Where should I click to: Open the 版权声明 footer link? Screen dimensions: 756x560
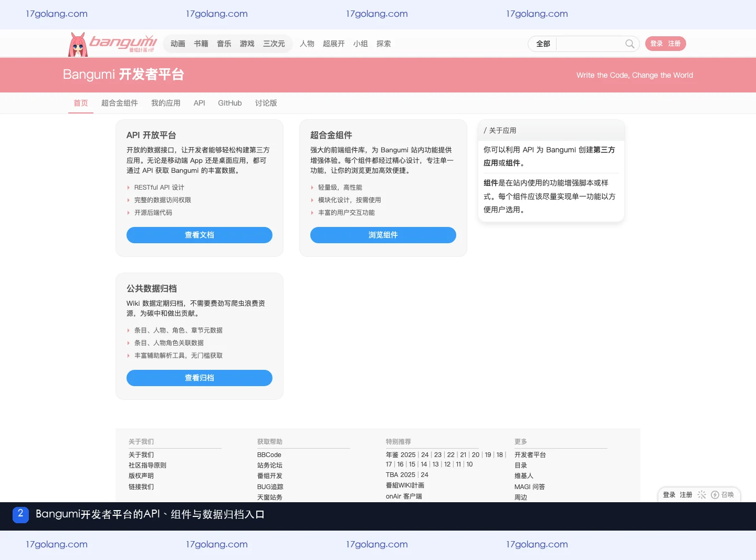click(141, 476)
